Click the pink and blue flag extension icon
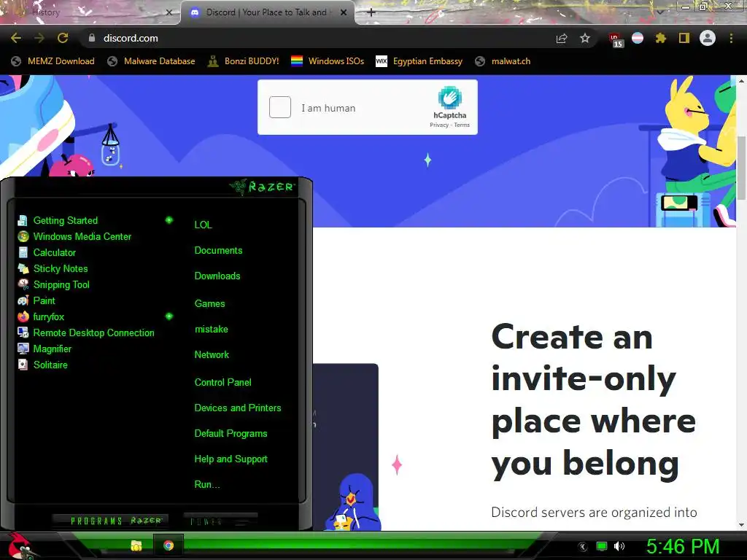The height and width of the screenshot is (560, 747). (x=638, y=38)
